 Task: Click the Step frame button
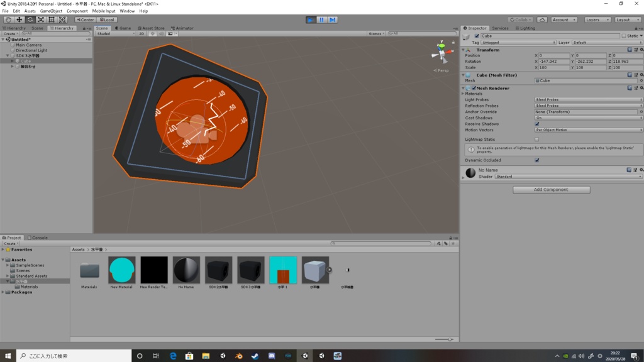click(x=332, y=19)
